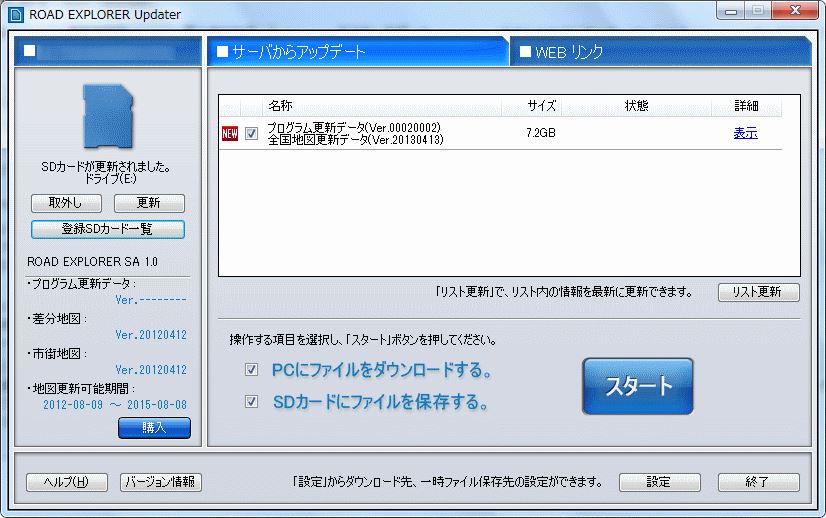826x518 pixels.
Task: Uncheck the プログラム更新データ row checkbox
Action: (252, 133)
